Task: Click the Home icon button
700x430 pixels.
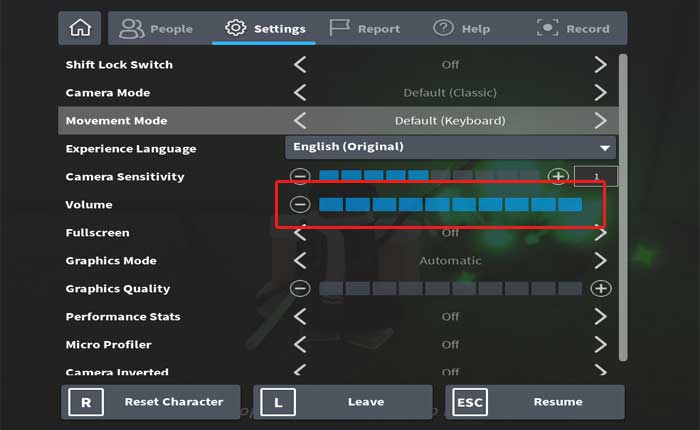Action: [x=79, y=28]
